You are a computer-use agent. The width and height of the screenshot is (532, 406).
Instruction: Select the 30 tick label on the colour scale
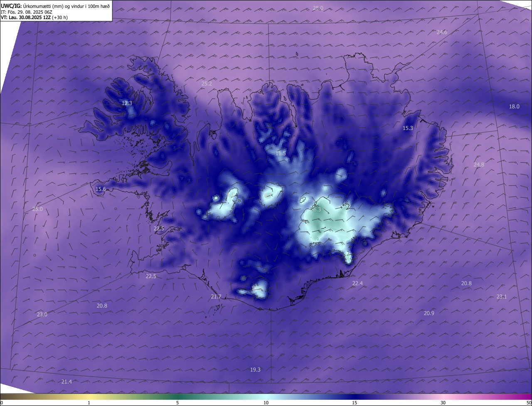(443, 403)
